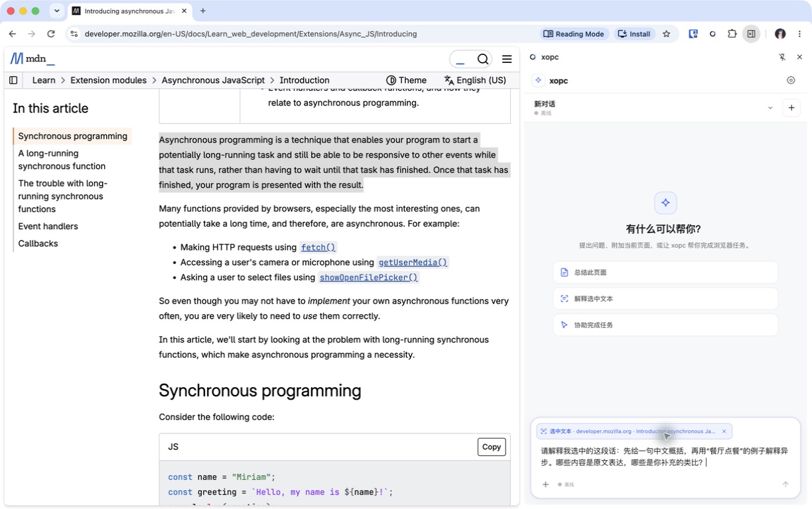Open the showOpenFilePicker() link
The width and height of the screenshot is (812, 509).
point(369,278)
